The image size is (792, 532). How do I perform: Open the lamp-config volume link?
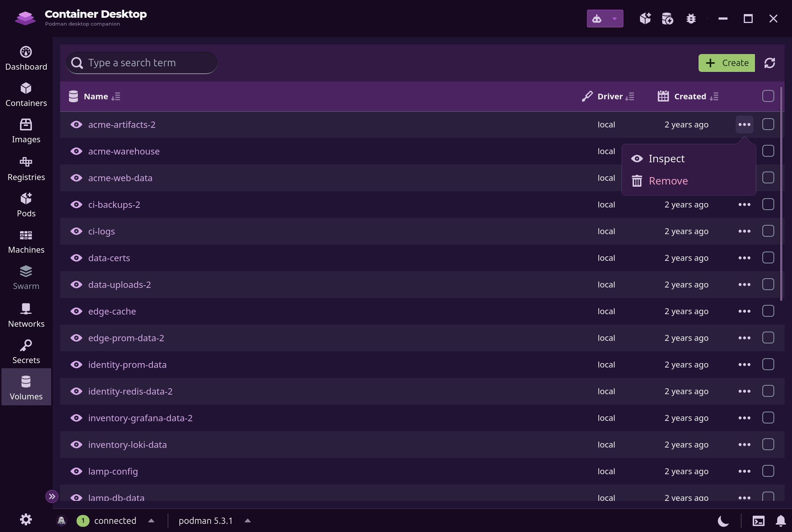(113, 471)
